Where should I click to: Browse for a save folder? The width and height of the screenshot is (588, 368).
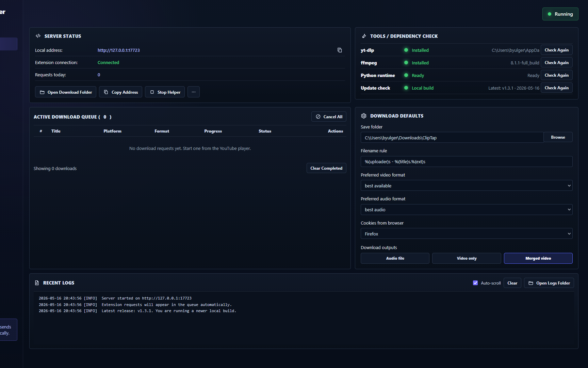[558, 137]
